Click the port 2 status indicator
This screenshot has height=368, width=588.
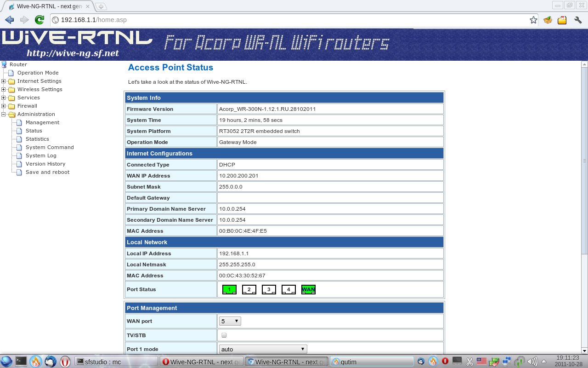249,289
